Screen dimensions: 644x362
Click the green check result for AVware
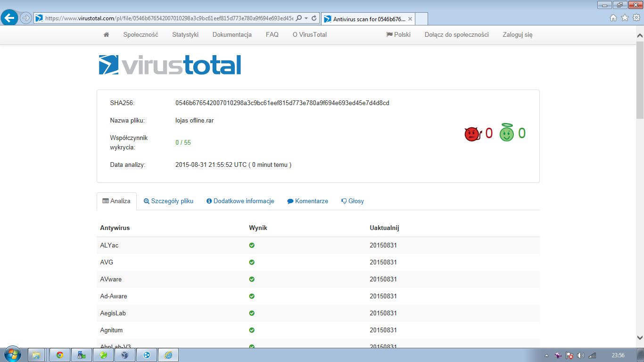click(x=252, y=279)
